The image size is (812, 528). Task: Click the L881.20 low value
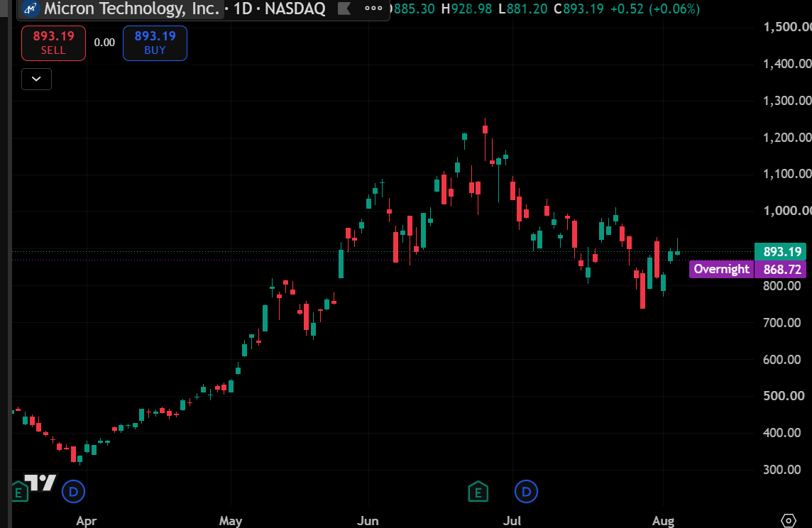[x=522, y=9]
